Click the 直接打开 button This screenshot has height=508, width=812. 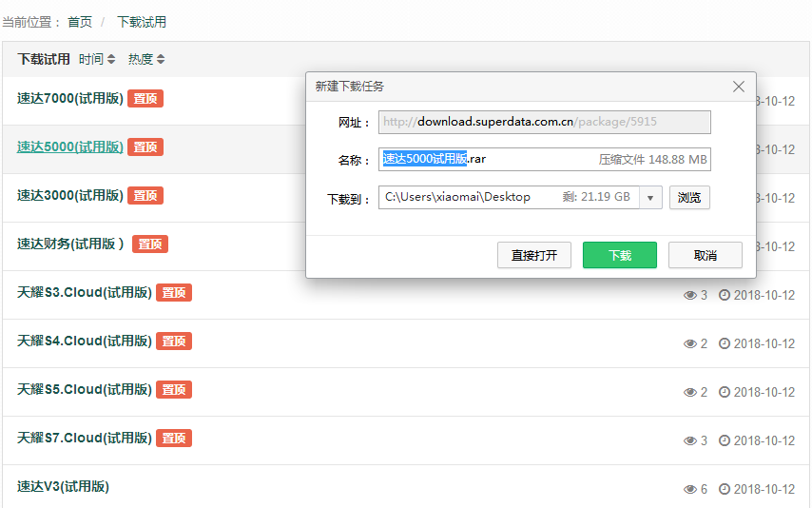(533, 255)
